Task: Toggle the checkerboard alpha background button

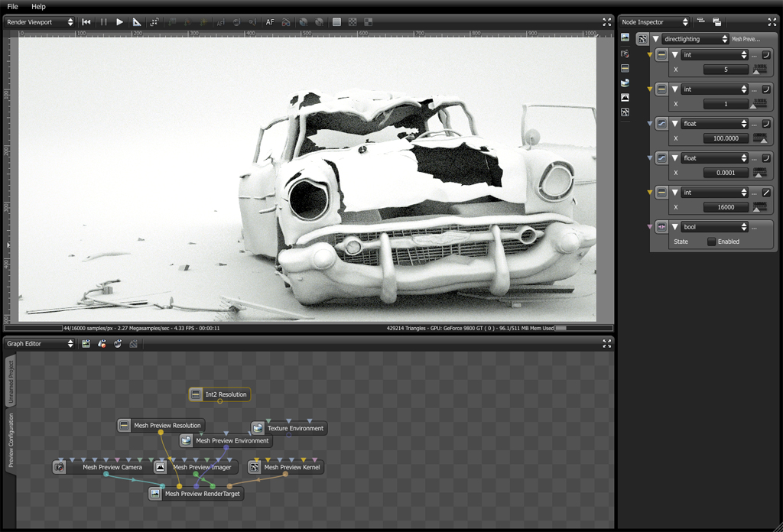Action: click(353, 22)
